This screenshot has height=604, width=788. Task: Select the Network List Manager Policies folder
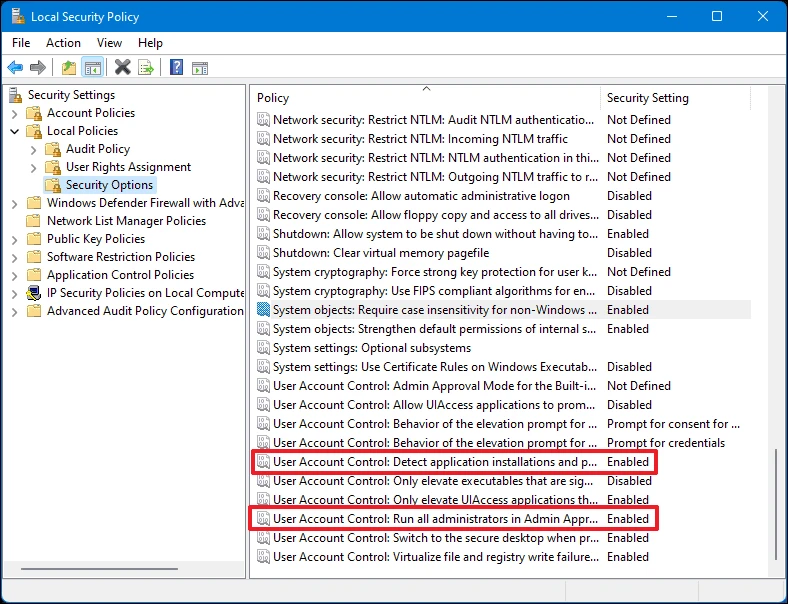(x=126, y=221)
